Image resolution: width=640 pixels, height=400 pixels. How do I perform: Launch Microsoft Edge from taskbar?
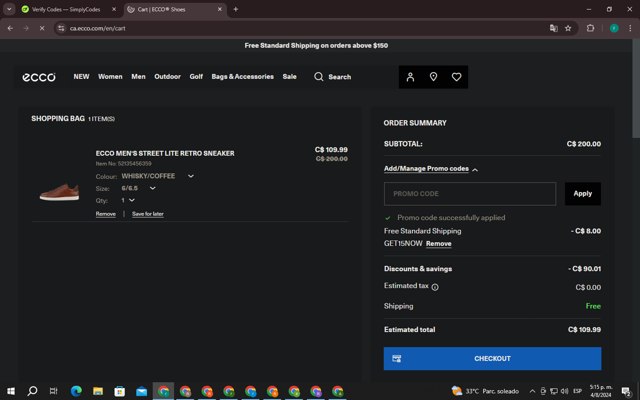[x=76, y=391]
